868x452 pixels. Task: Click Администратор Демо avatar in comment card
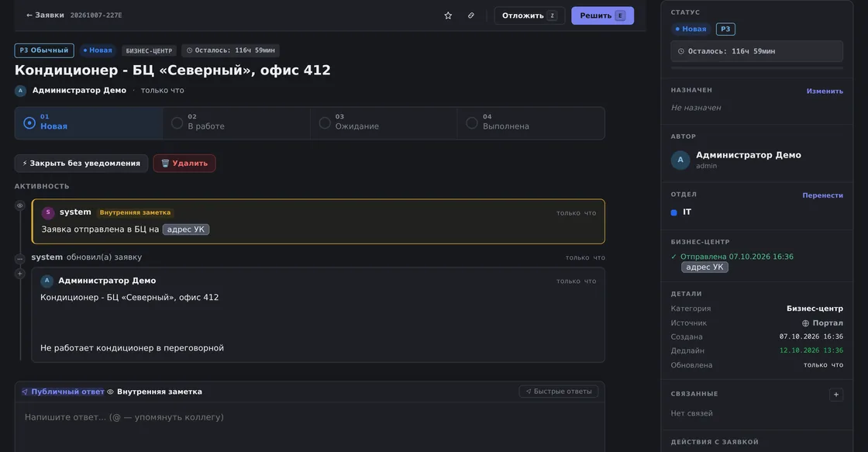[47, 281]
